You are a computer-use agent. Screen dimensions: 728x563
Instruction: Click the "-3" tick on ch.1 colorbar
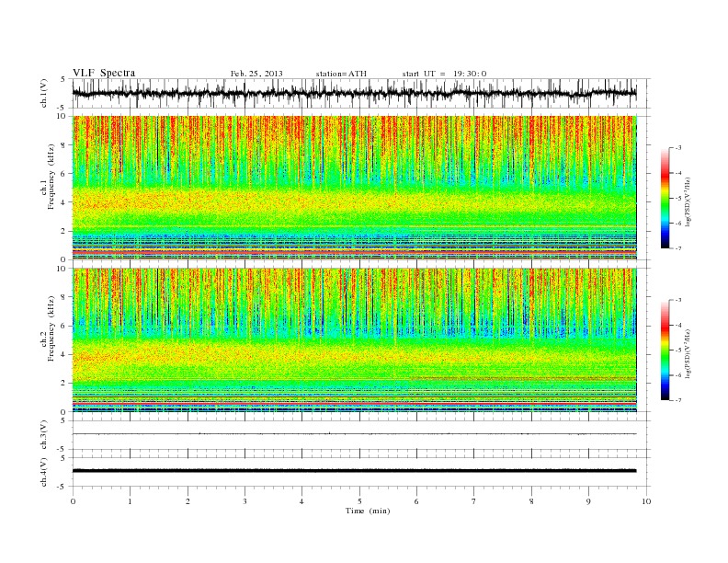click(x=678, y=148)
